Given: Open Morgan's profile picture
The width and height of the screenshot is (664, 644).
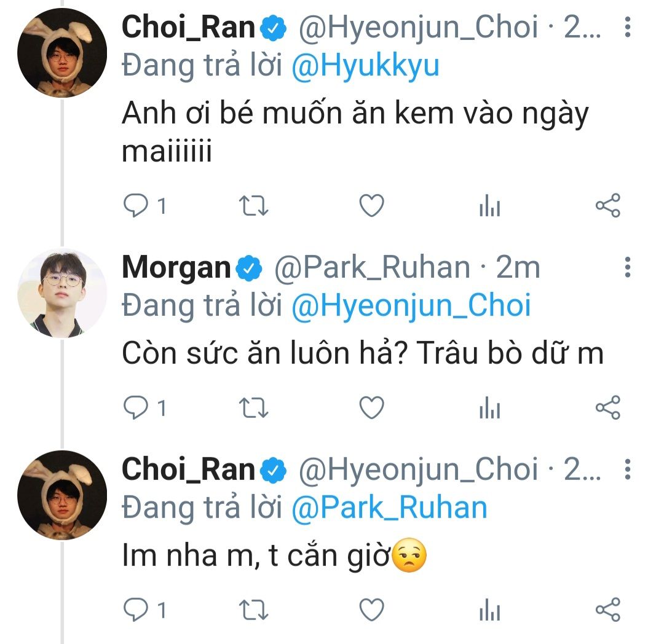Looking at the screenshot, I should 62,293.
